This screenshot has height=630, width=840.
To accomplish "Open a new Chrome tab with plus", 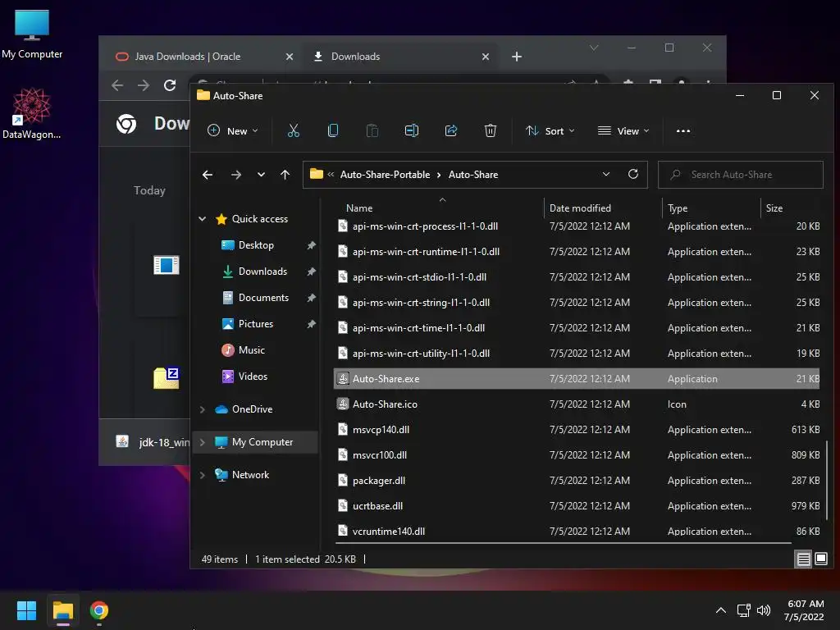I will point(517,57).
